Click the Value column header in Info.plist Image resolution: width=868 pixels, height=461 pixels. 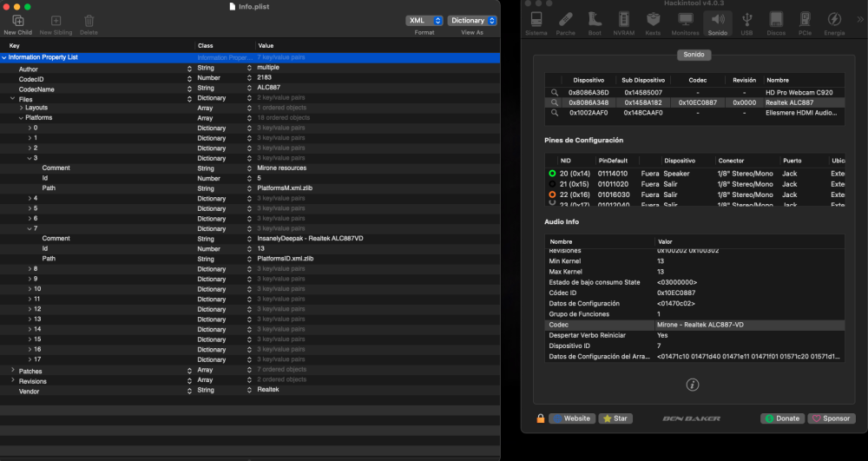click(266, 46)
